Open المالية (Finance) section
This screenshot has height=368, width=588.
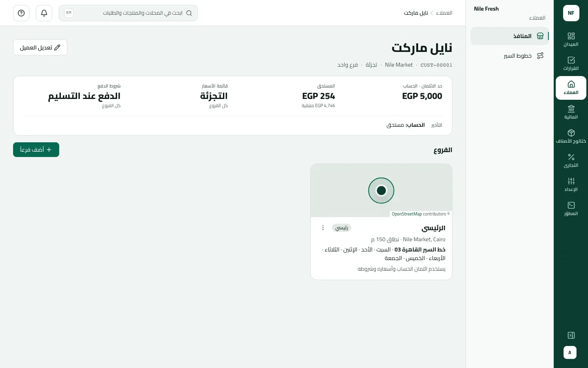click(571, 112)
